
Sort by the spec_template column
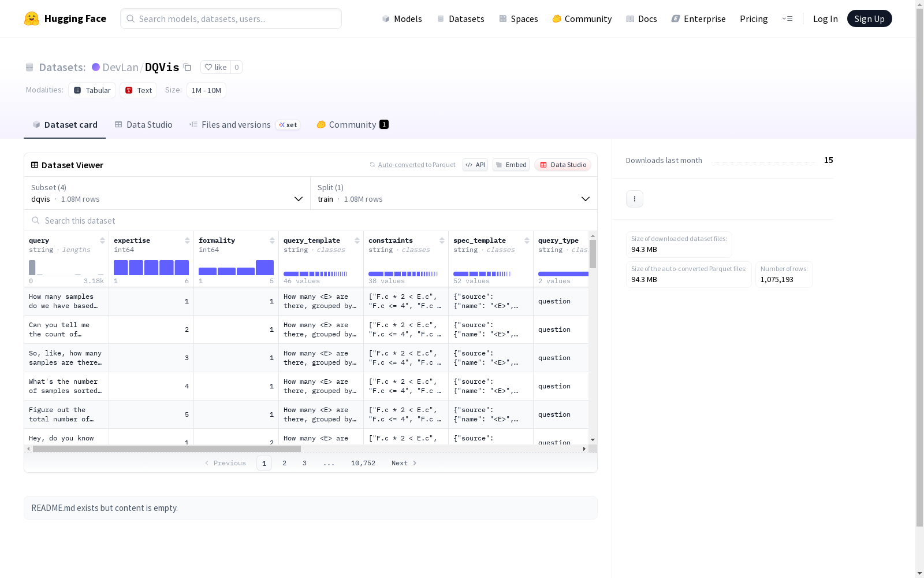[x=527, y=240]
